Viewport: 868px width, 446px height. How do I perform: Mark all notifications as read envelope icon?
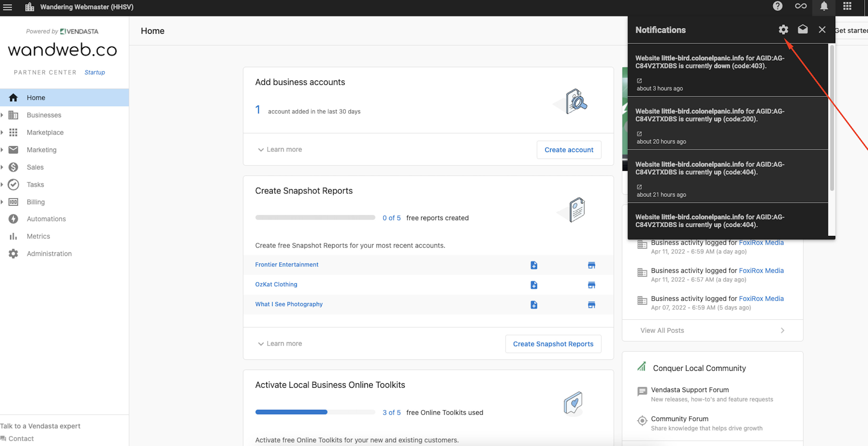802,30
